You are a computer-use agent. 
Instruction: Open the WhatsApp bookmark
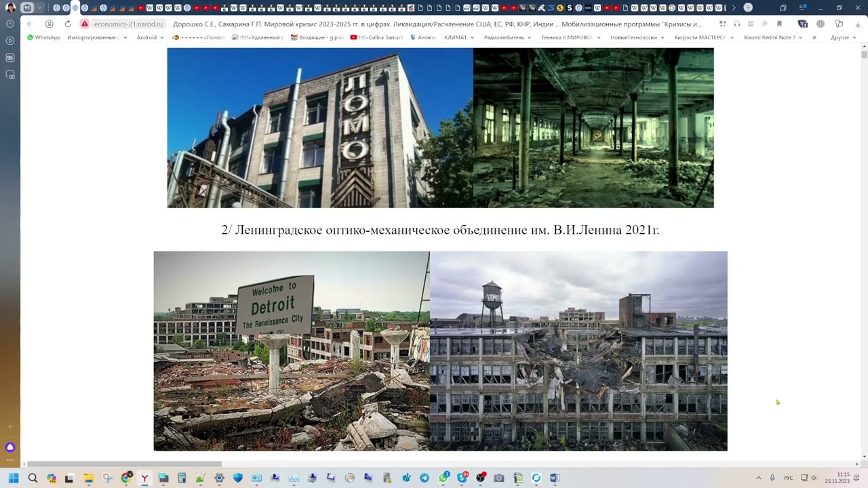click(x=43, y=38)
